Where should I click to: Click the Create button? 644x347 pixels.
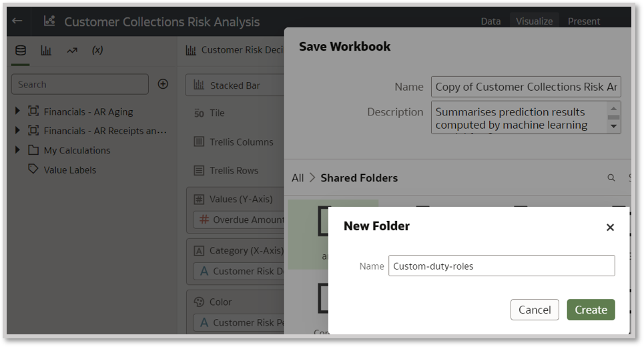pyautogui.click(x=591, y=310)
